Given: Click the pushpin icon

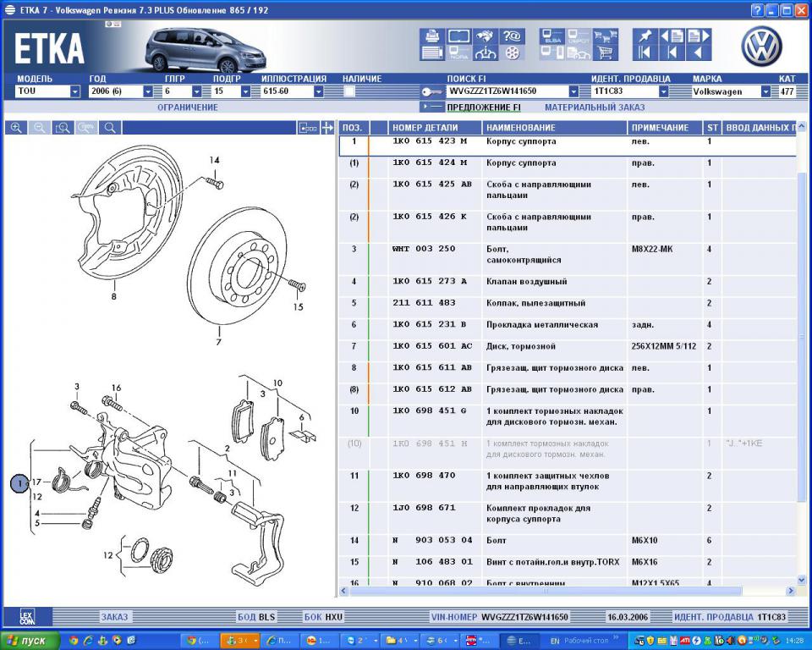Looking at the screenshot, I should [x=645, y=36].
